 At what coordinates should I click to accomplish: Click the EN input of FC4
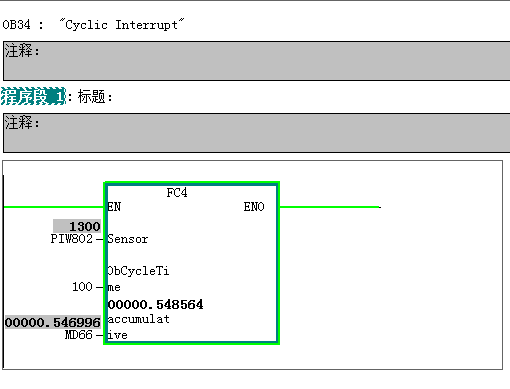point(114,207)
